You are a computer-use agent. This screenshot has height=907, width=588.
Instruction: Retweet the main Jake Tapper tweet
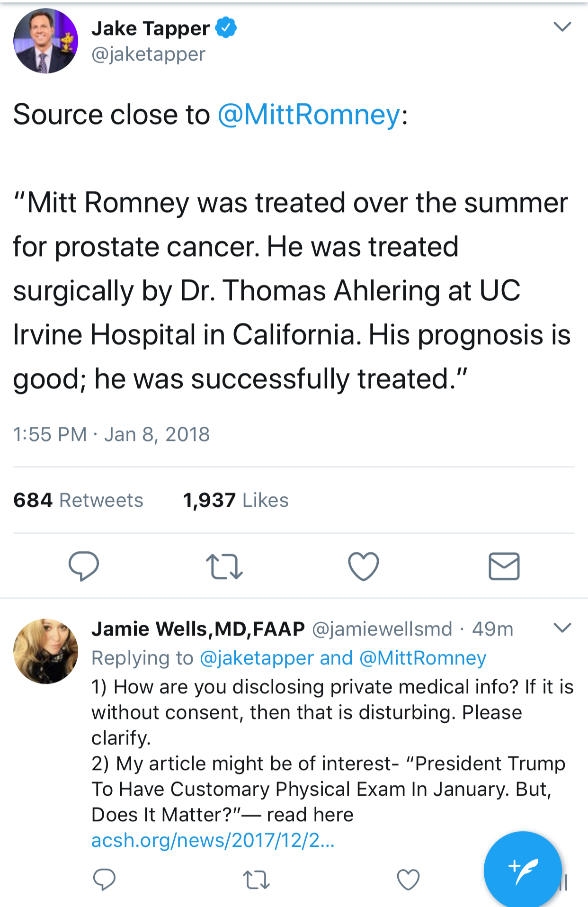(x=224, y=567)
